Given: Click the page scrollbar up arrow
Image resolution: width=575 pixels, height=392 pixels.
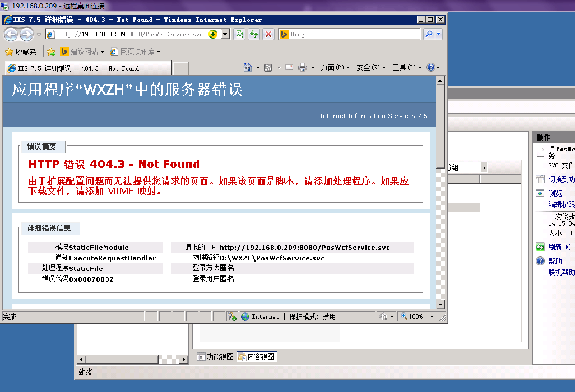Looking at the screenshot, I should (440, 80).
